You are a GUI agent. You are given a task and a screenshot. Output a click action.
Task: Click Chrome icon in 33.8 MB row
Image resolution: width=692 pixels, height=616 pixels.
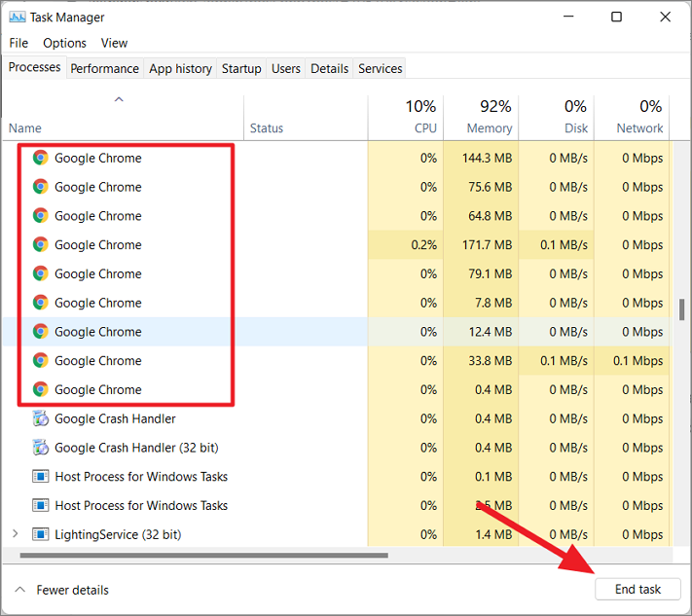[41, 360]
